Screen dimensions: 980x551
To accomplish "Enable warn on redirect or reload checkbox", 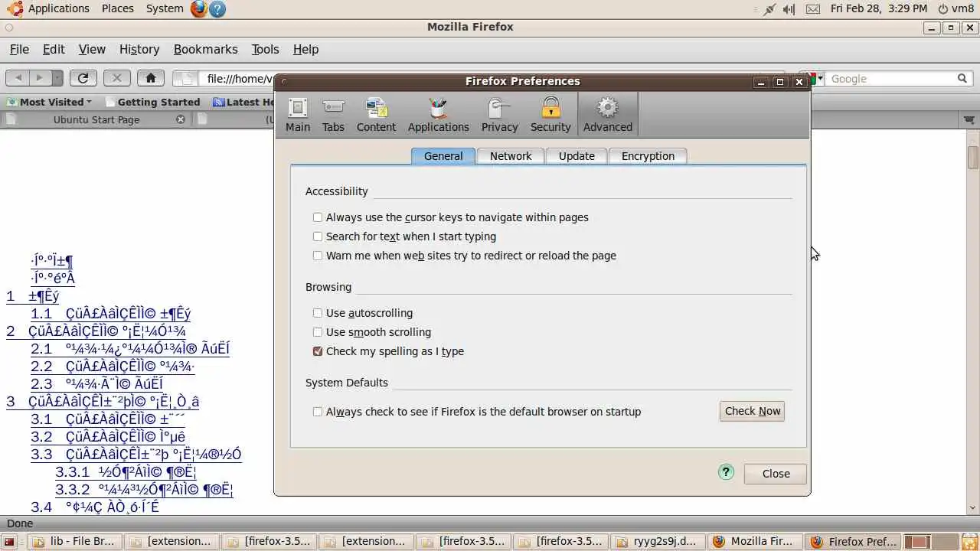I will coord(318,256).
